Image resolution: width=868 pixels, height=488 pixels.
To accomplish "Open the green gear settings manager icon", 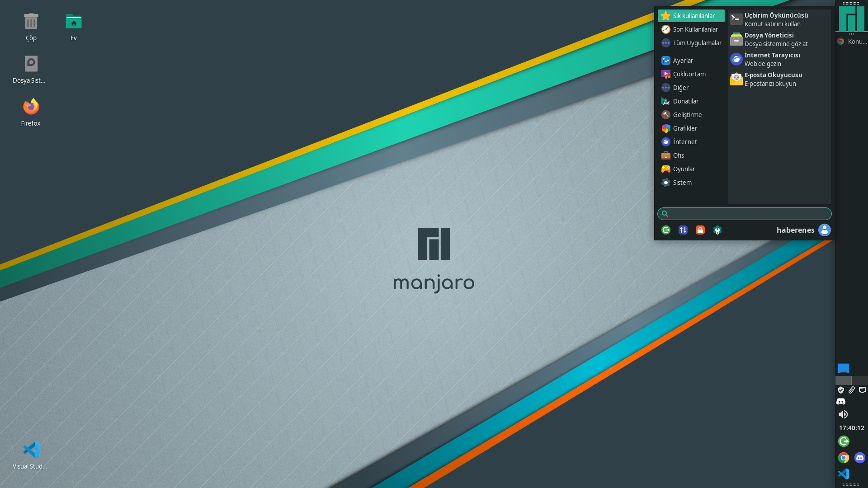I will click(717, 230).
